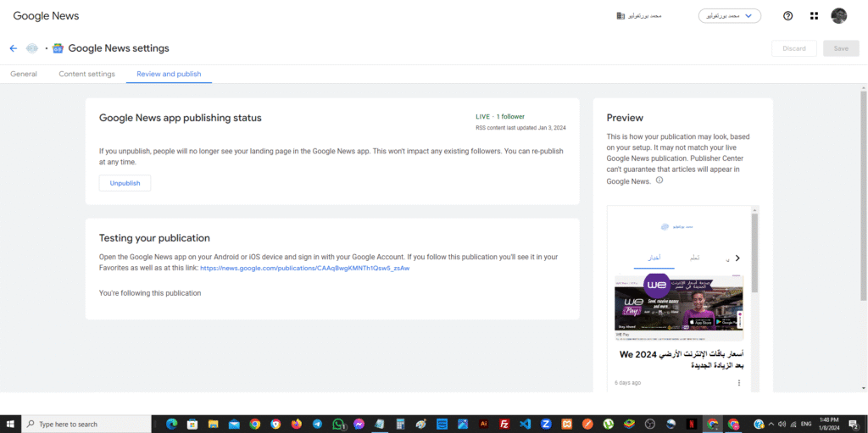Open Calculator from the taskbar

[x=400, y=425]
